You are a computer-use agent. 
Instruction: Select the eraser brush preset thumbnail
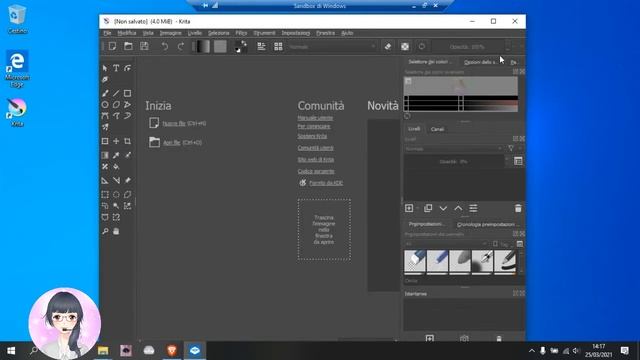tap(415, 261)
